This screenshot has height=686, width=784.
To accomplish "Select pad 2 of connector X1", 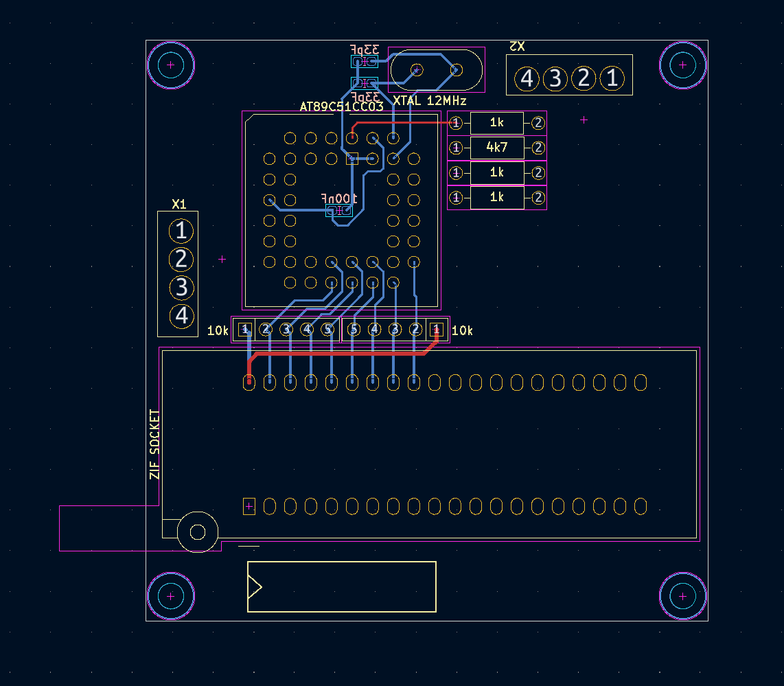I will pos(181,259).
